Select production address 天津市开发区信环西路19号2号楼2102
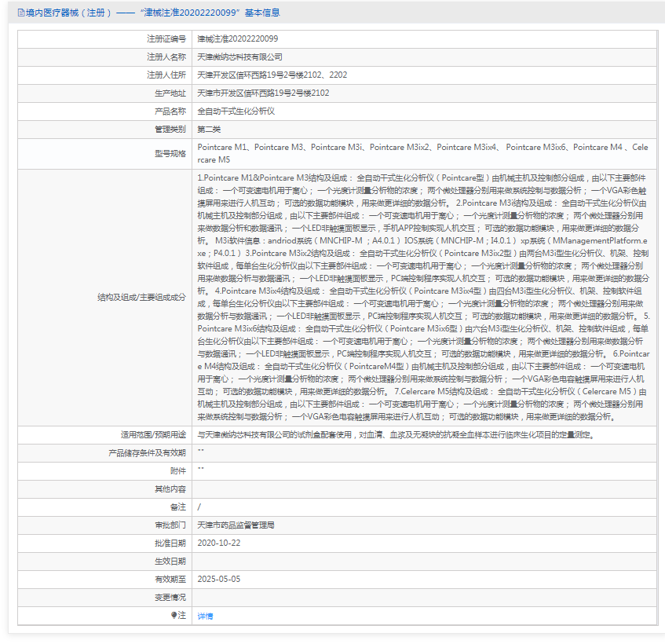Viewport: 665px width, 644px height. click(263, 93)
